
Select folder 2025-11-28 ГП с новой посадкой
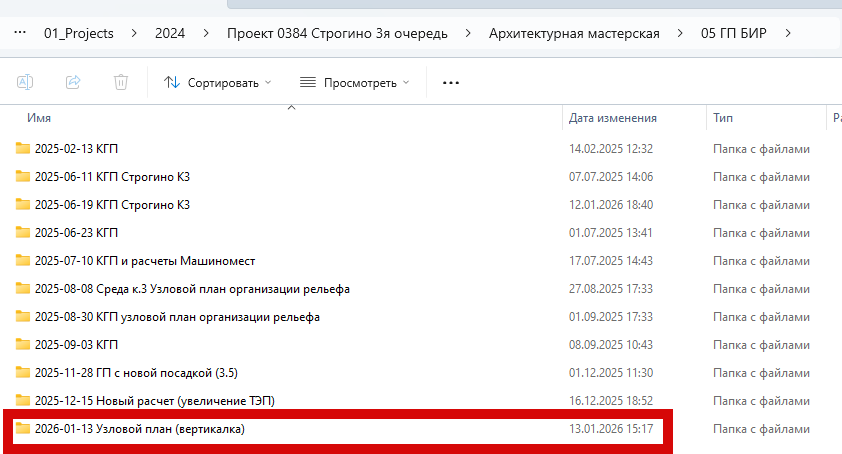(136, 373)
